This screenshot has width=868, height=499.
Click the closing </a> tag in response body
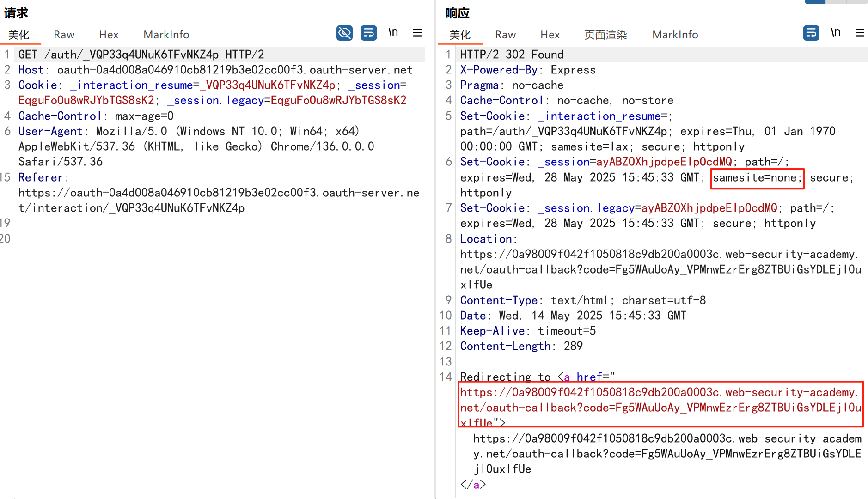[x=473, y=484]
